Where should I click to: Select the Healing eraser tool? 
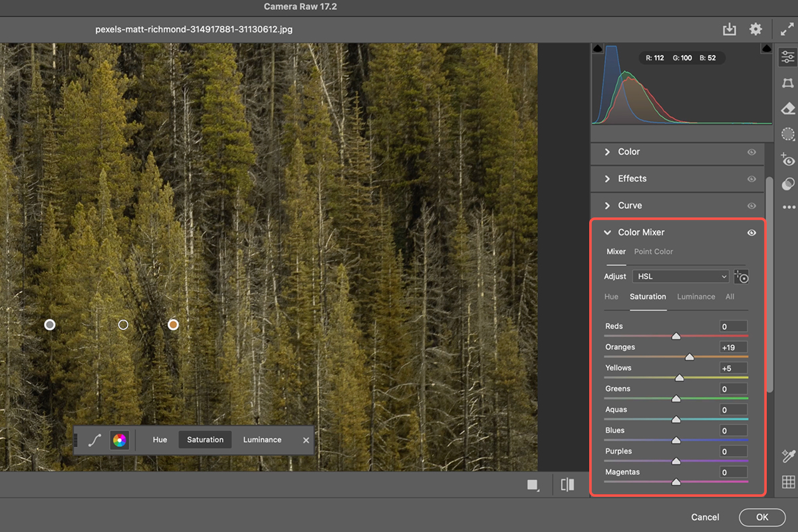[x=788, y=108]
